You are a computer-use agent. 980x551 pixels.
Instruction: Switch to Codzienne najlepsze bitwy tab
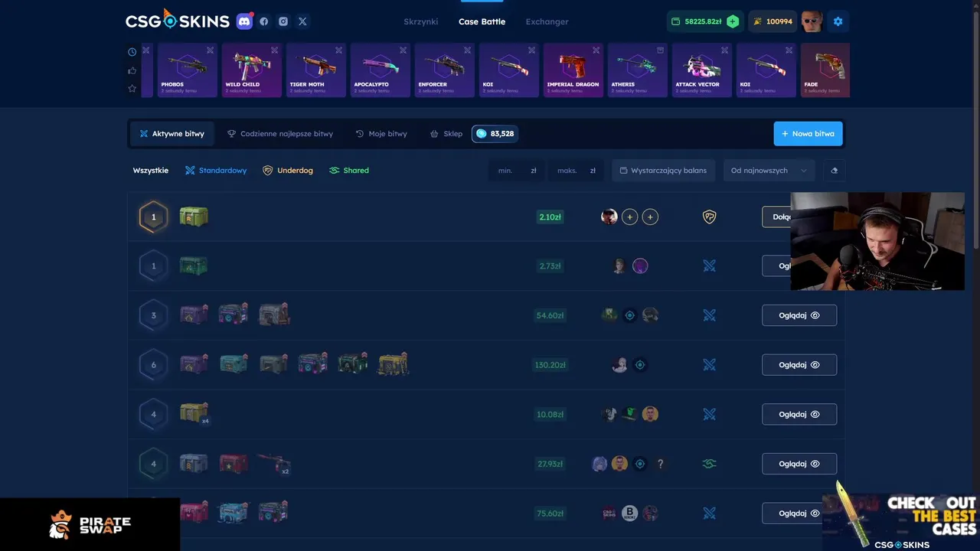280,133
